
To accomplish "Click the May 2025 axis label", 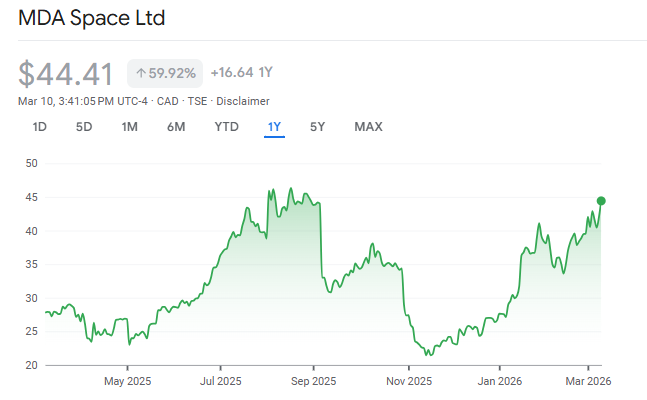I will coord(128,381).
